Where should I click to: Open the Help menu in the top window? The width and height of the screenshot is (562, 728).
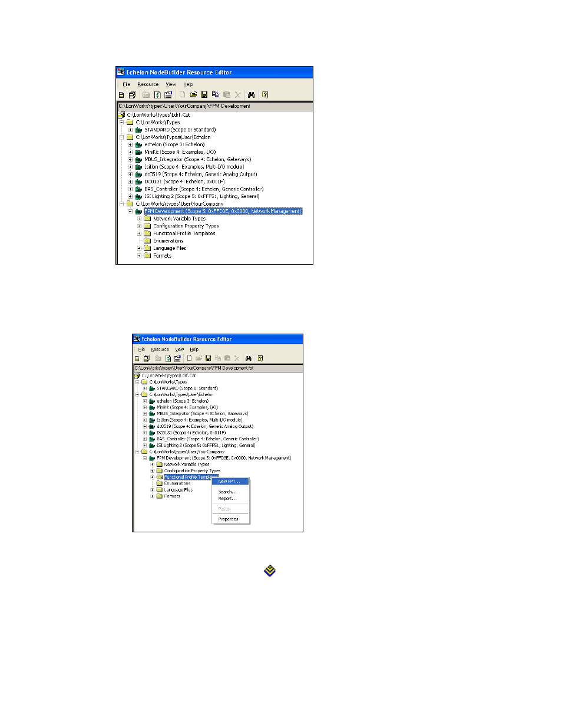(188, 84)
